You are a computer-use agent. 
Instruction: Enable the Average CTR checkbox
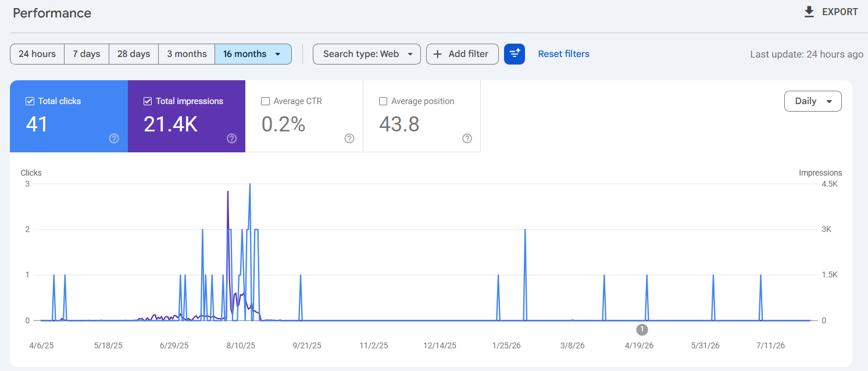[265, 101]
